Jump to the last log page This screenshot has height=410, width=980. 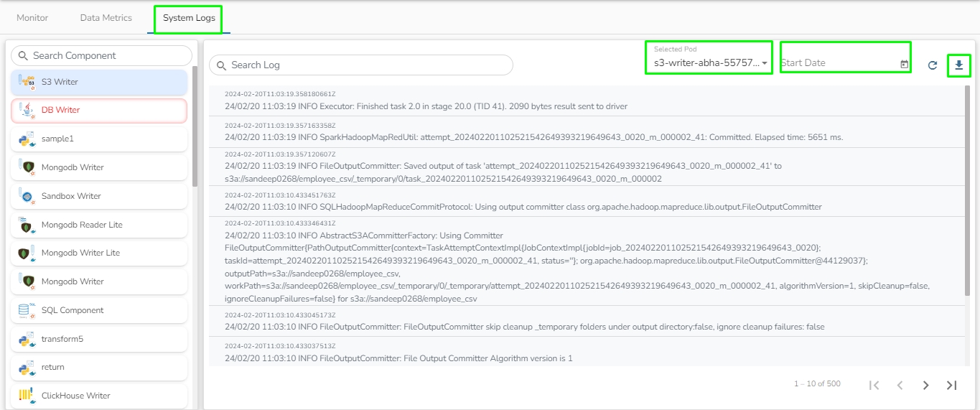(951, 385)
